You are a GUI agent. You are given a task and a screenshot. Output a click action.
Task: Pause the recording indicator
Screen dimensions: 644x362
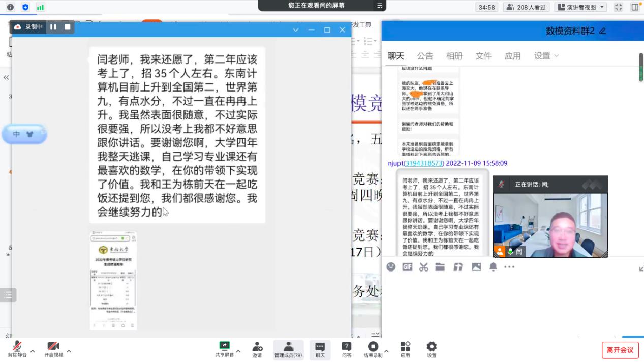tap(53, 27)
